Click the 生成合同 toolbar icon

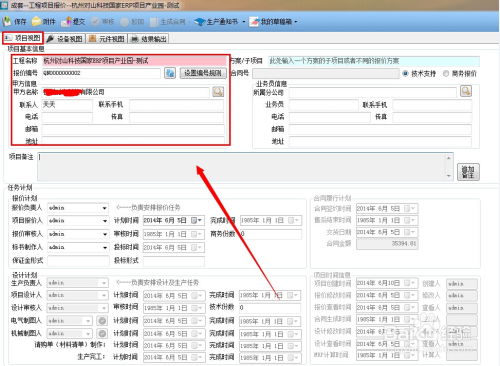154,22
